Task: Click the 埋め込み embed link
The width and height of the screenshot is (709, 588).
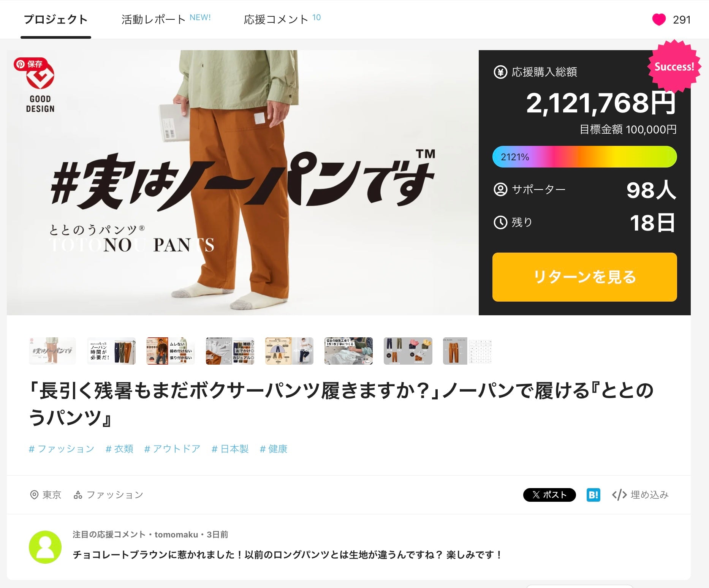Action: (649, 495)
